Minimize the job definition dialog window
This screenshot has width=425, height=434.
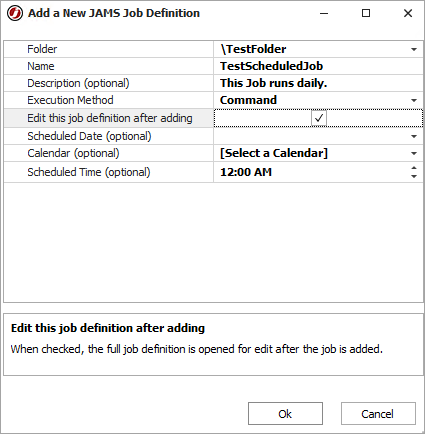[324, 13]
